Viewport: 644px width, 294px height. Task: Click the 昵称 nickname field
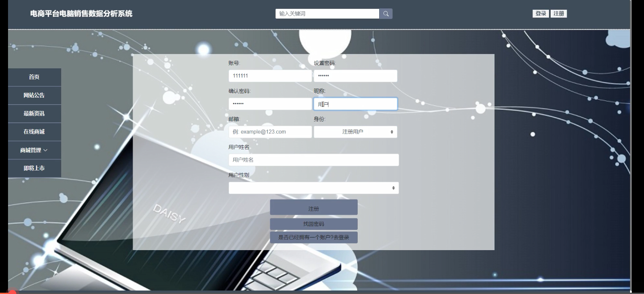[356, 104]
